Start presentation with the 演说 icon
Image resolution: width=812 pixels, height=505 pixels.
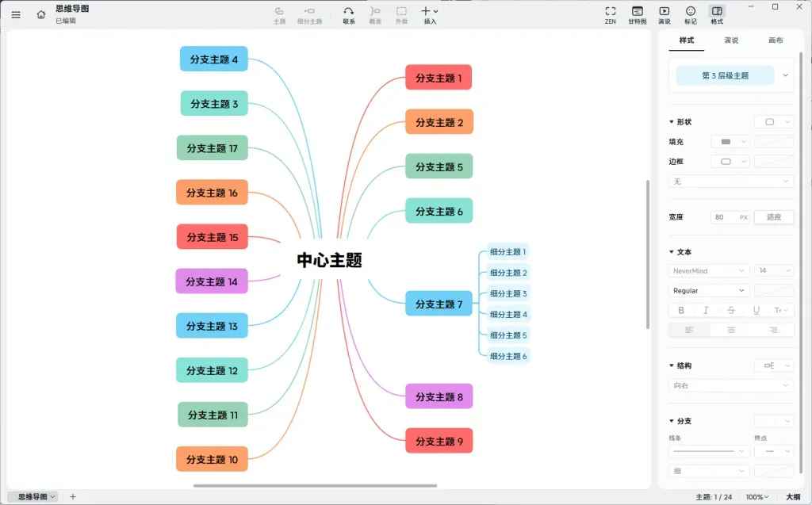(x=664, y=11)
